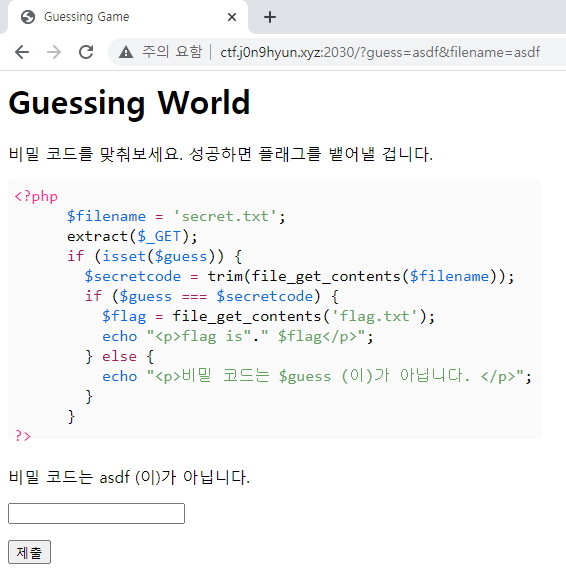Click the not-secure warning triangle icon

(x=126, y=52)
